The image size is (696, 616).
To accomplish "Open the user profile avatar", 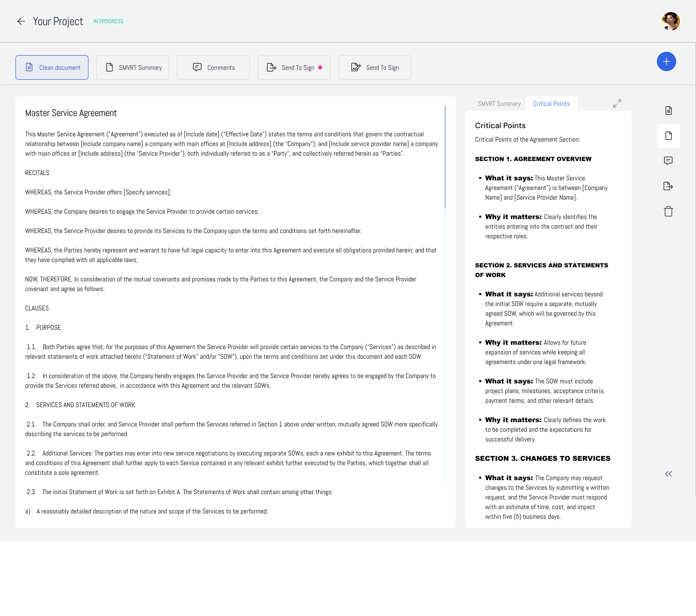I will [670, 21].
